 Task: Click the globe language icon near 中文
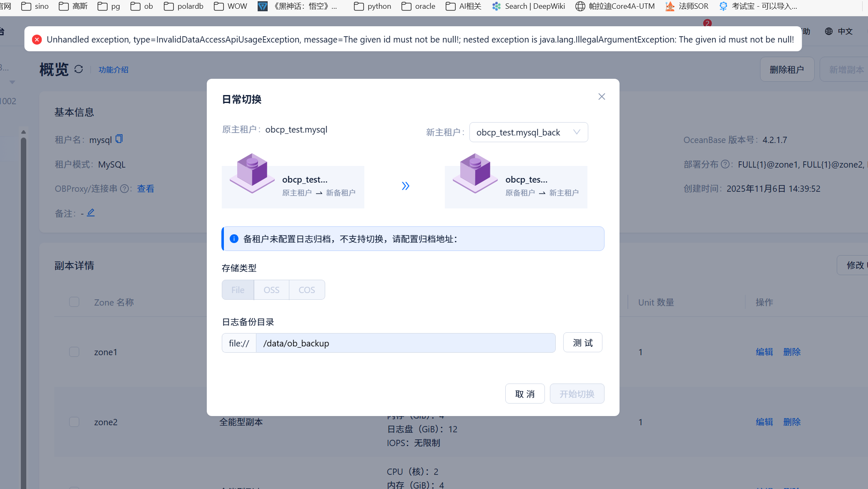829,31
